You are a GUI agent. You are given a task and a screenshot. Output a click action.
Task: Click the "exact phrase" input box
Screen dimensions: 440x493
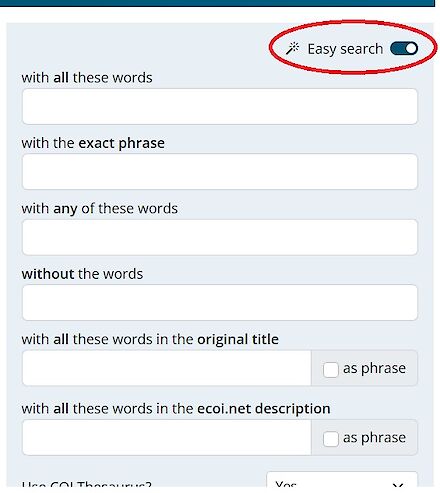220,172
